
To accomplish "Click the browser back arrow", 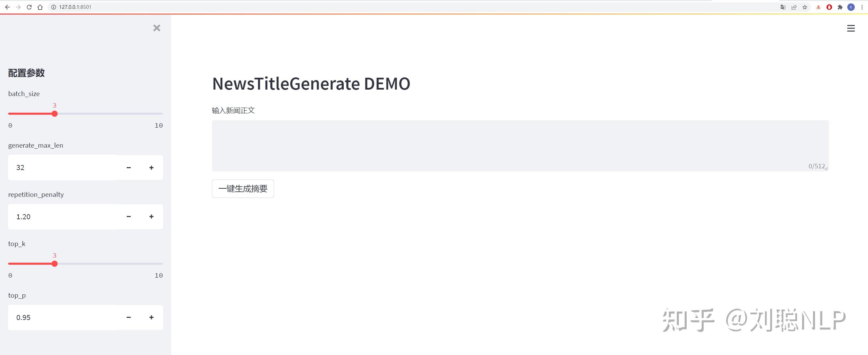I will coord(7,7).
